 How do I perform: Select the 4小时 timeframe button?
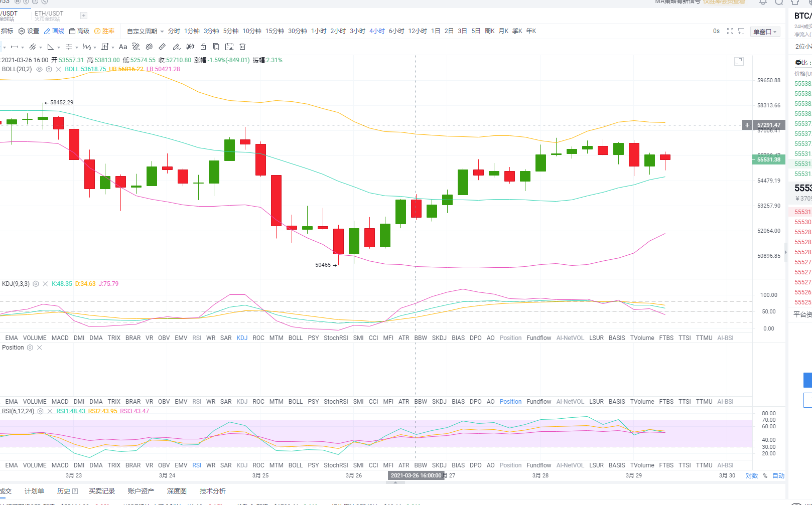point(377,31)
